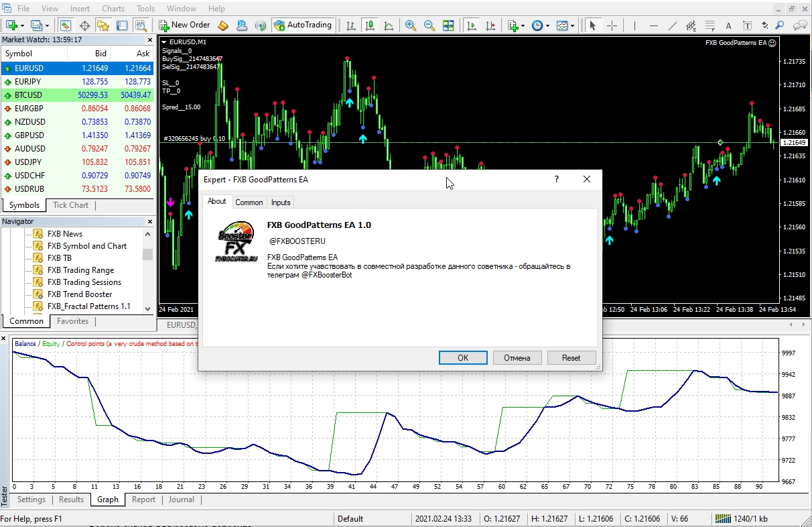This screenshot has height=527, width=812.
Task: Switch to the Inputs tab in Expert dialog
Action: [x=281, y=202]
